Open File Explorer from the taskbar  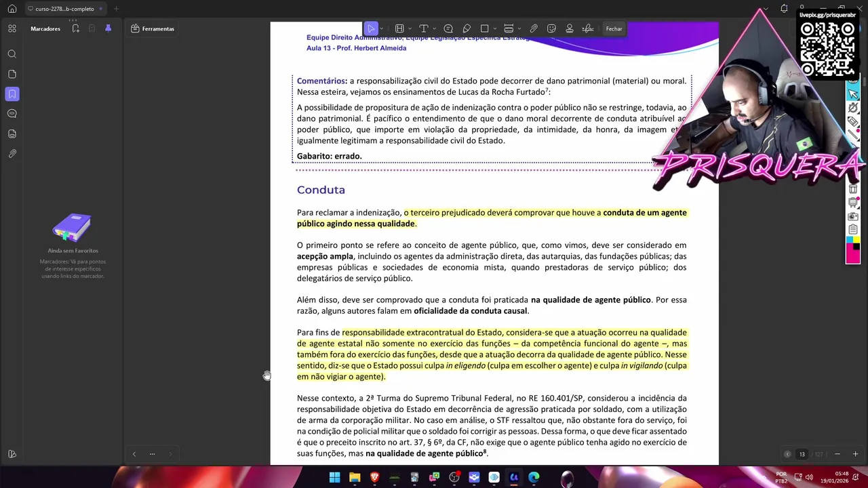355,478
